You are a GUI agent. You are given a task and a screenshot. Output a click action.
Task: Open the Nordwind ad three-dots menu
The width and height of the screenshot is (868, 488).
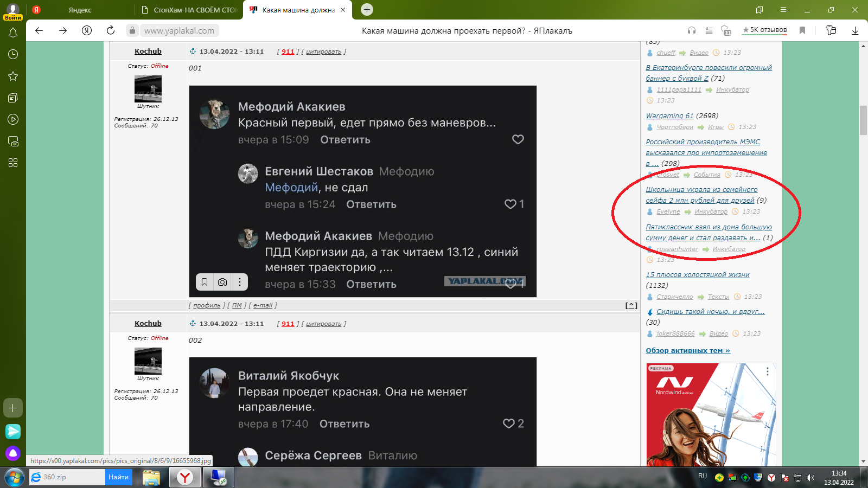768,371
